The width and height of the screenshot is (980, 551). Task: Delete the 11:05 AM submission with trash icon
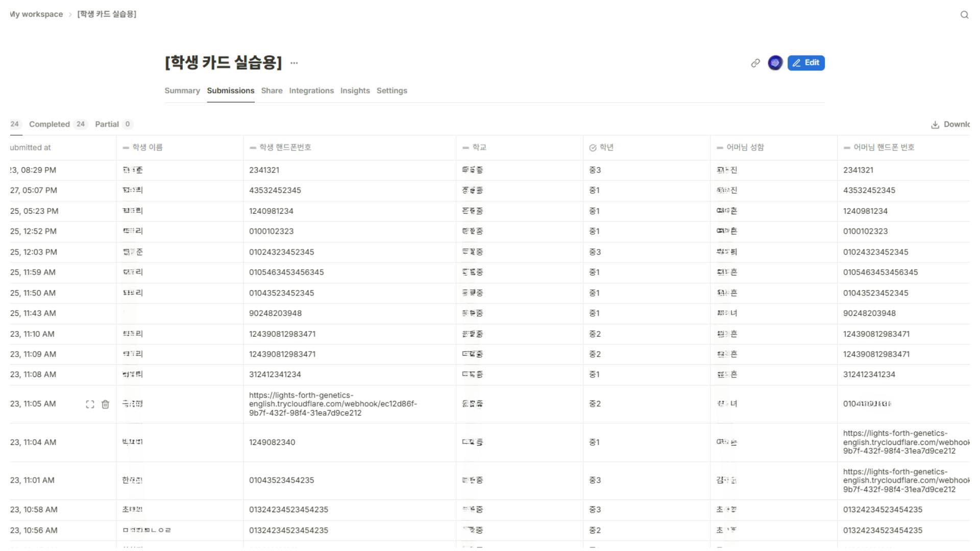(105, 404)
